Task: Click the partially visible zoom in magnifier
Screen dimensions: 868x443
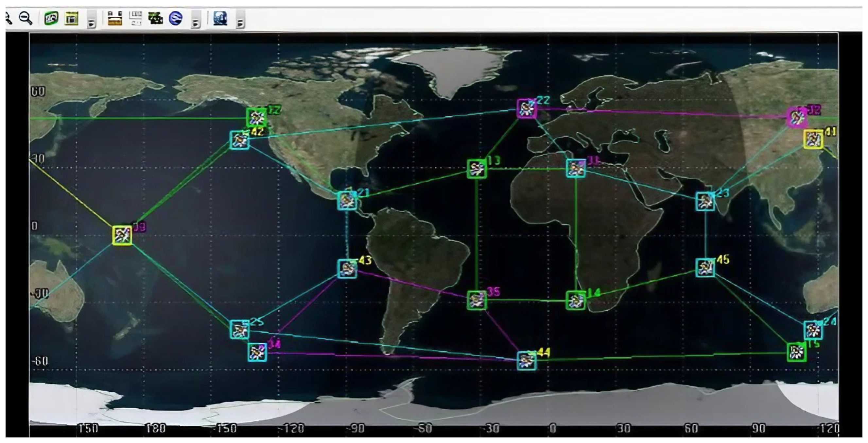Action: coord(9,18)
